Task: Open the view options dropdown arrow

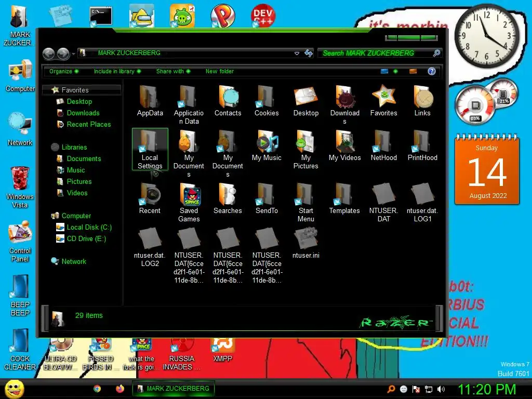Action: pos(395,71)
